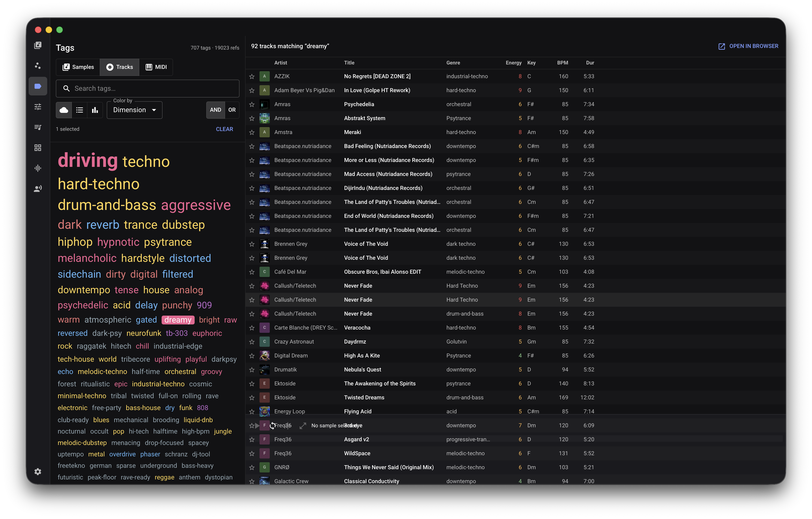Open the waveform sidebar icon

[38, 168]
